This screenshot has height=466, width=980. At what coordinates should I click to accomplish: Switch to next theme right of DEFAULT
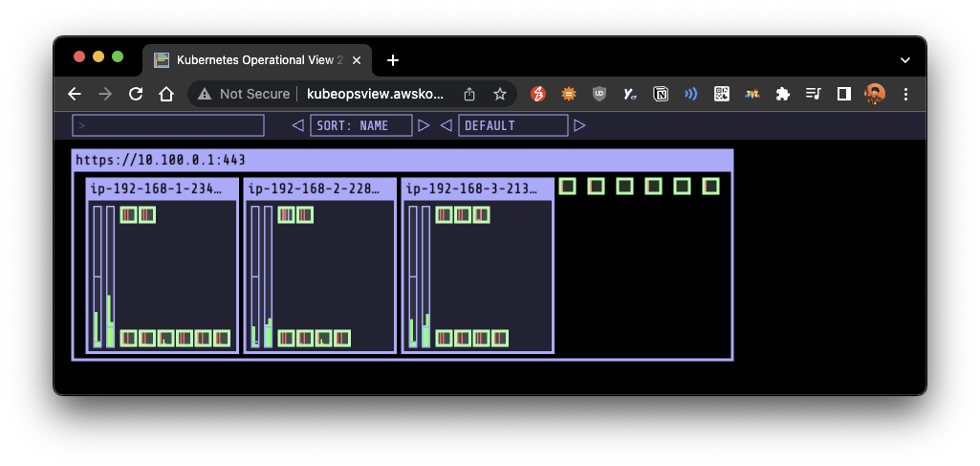579,125
